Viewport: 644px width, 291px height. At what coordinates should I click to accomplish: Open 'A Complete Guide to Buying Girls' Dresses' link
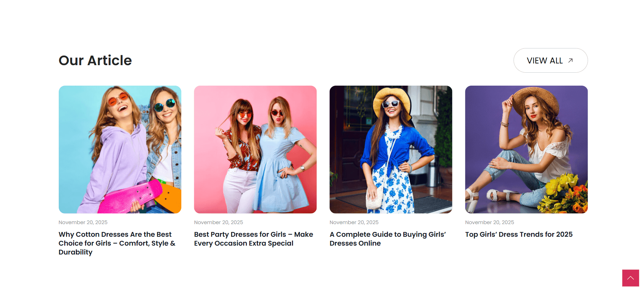(388, 239)
